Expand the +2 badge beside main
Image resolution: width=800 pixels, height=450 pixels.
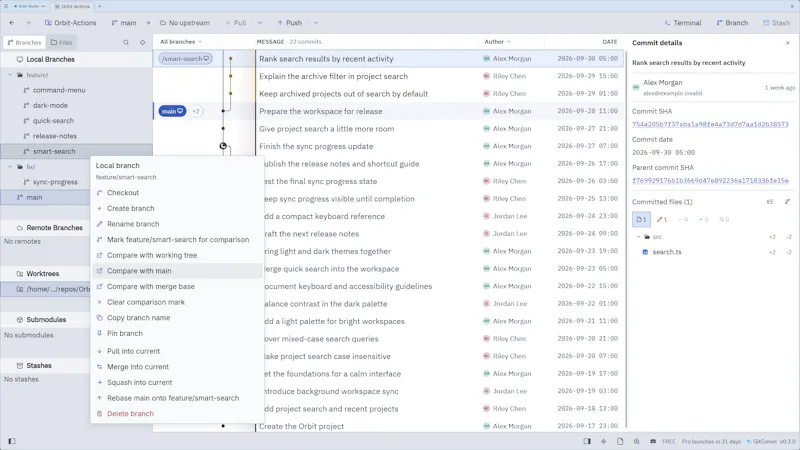(196, 111)
